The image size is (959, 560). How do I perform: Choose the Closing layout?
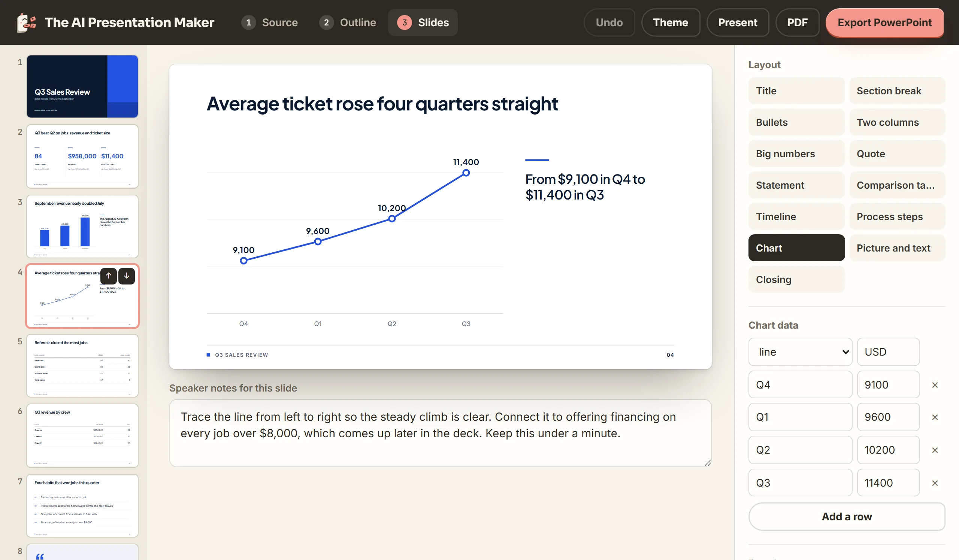[x=796, y=279]
